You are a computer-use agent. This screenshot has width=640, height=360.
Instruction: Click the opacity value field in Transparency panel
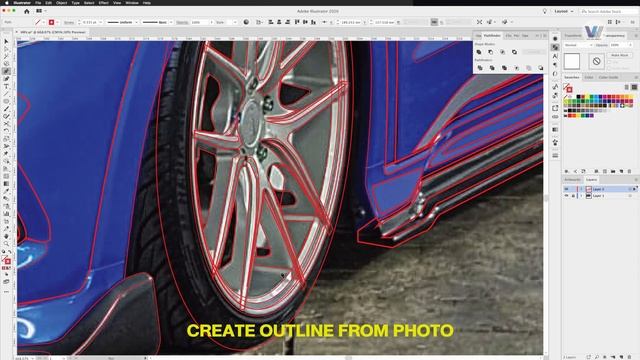coord(618,45)
